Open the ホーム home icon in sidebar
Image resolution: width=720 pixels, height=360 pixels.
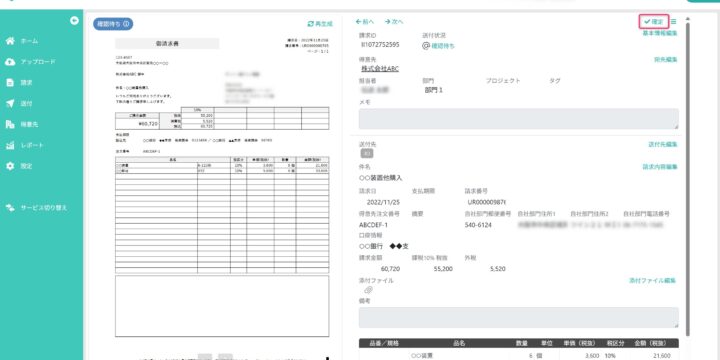coord(10,41)
